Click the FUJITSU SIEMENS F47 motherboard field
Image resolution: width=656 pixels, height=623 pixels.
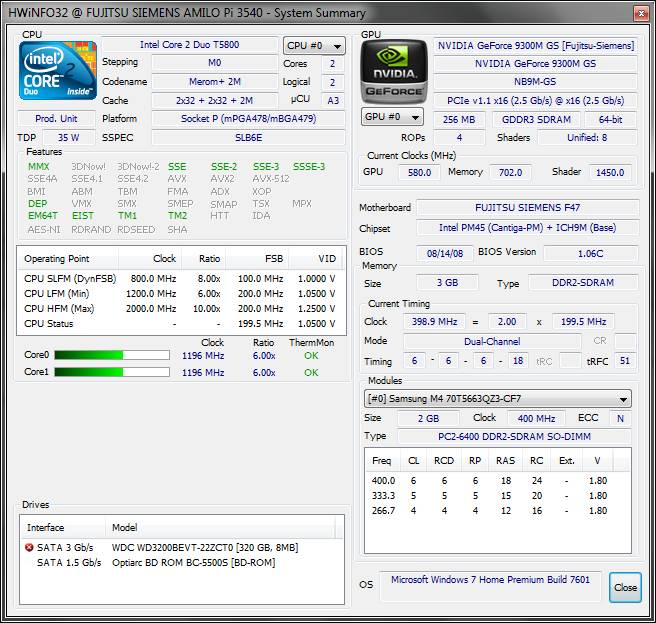tap(528, 208)
